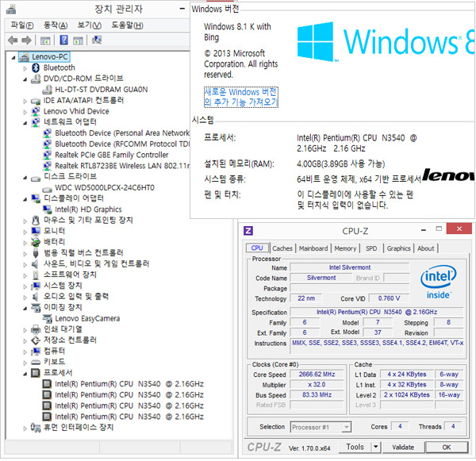
Task: Open the 도움말(H) menu
Action: pyautogui.click(x=127, y=25)
